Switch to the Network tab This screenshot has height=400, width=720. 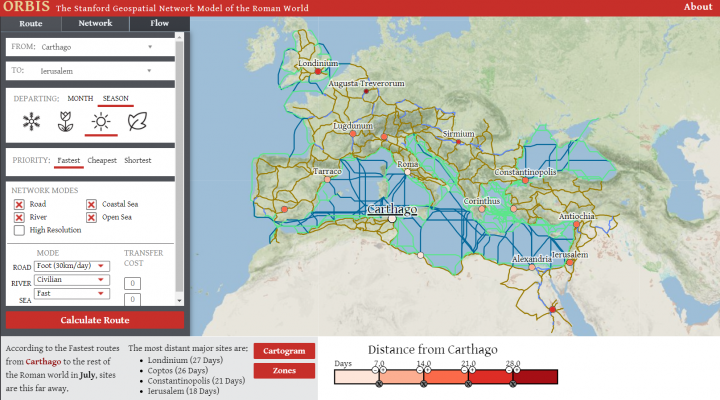(x=95, y=22)
